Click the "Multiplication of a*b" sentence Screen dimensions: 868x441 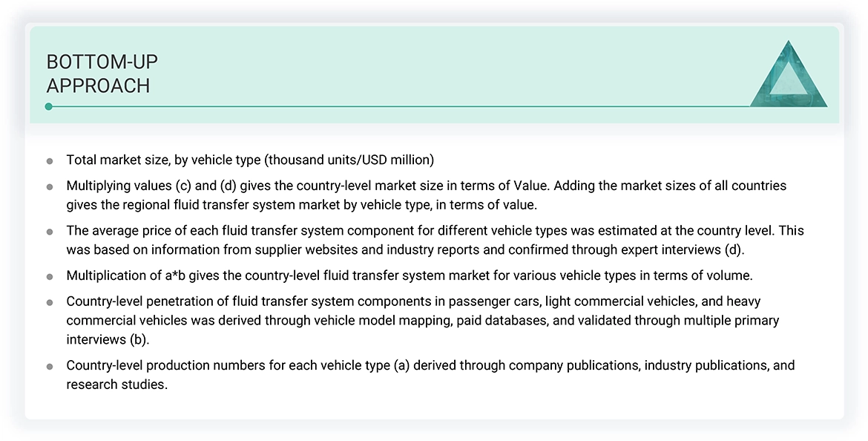410,275
